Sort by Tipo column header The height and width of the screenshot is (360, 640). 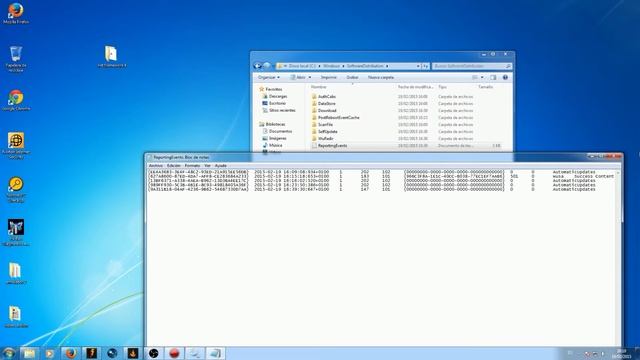[442, 87]
